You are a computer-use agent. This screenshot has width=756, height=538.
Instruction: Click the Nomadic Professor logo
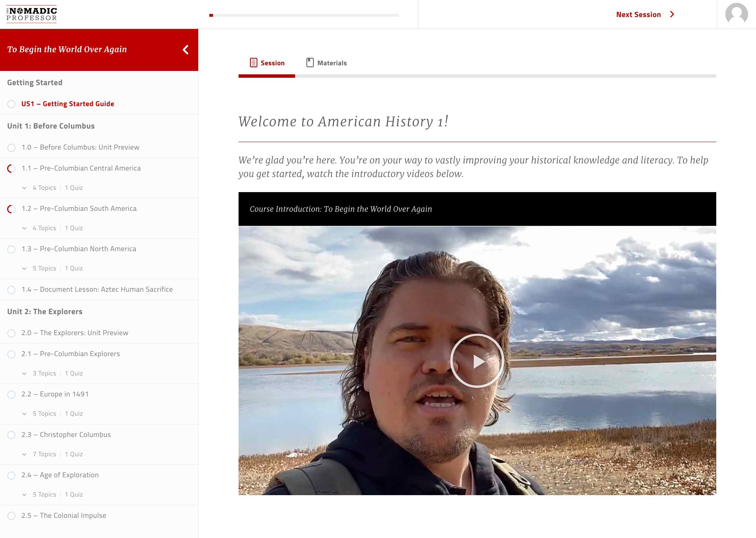(32, 14)
